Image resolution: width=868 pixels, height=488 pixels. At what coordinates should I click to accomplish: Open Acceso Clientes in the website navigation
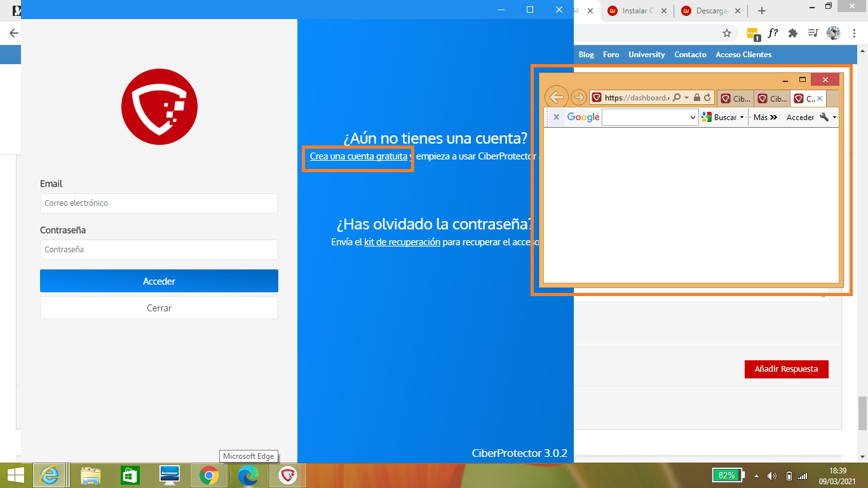point(743,55)
